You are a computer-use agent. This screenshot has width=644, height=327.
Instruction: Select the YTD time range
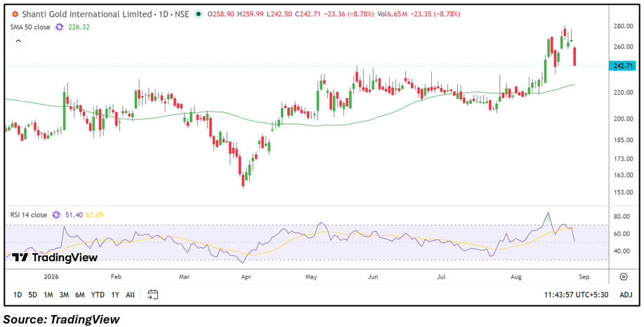[x=98, y=295]
